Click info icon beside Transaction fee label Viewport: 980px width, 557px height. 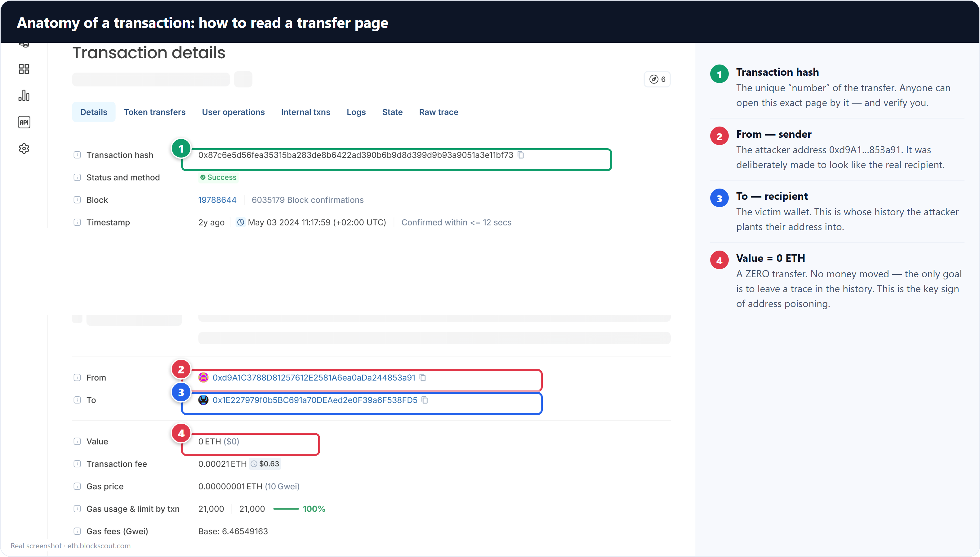click(77, 464)
